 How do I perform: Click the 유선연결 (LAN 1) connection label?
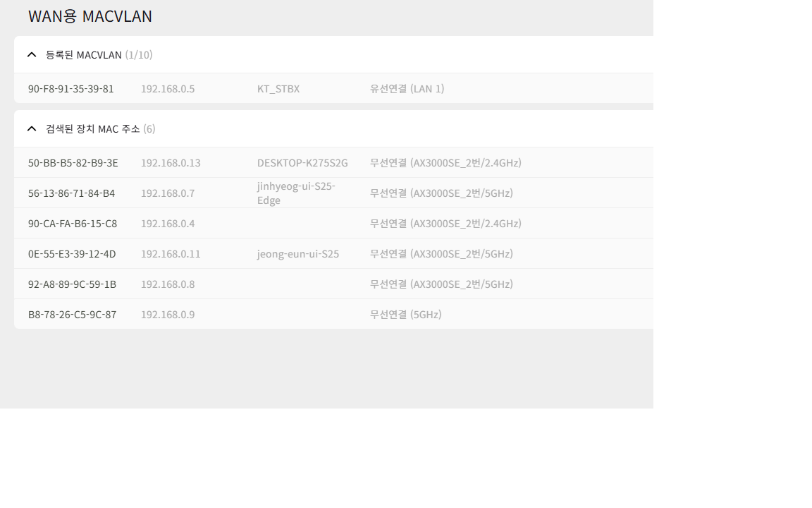point(407,89)
